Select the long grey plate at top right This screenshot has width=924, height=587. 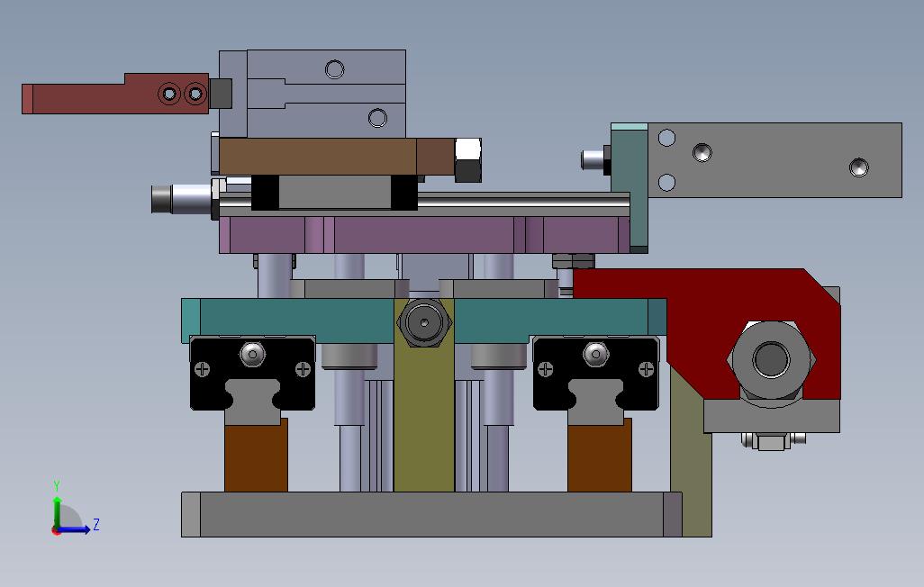pos(775,159)
